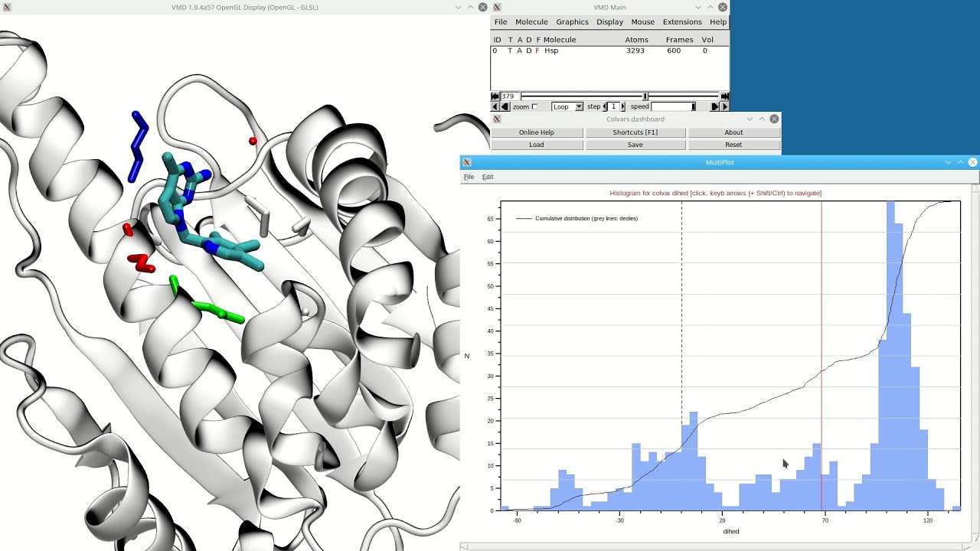
Task: Increase the animation step value
Action: point(622,106)
